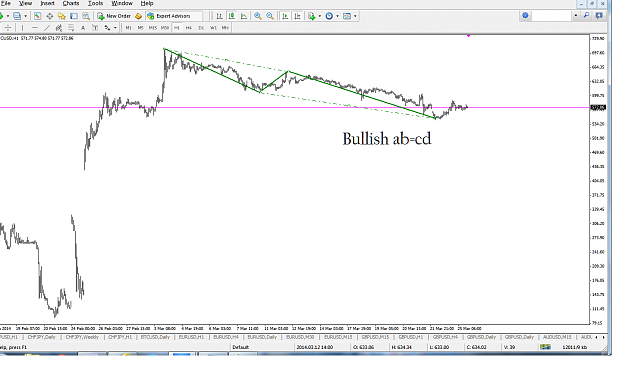The image size is (625, 371).
Task: Open the MetaEditor yellow book icon
Action: click(138, 16)
